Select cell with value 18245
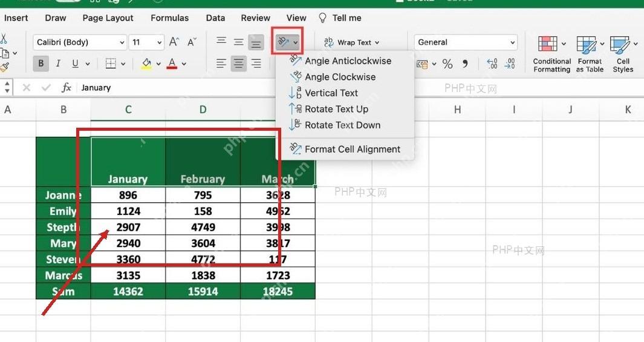Image resolution: width=644 pixels, height=342 pixels. pyautogui.click(x=278, y=291)
